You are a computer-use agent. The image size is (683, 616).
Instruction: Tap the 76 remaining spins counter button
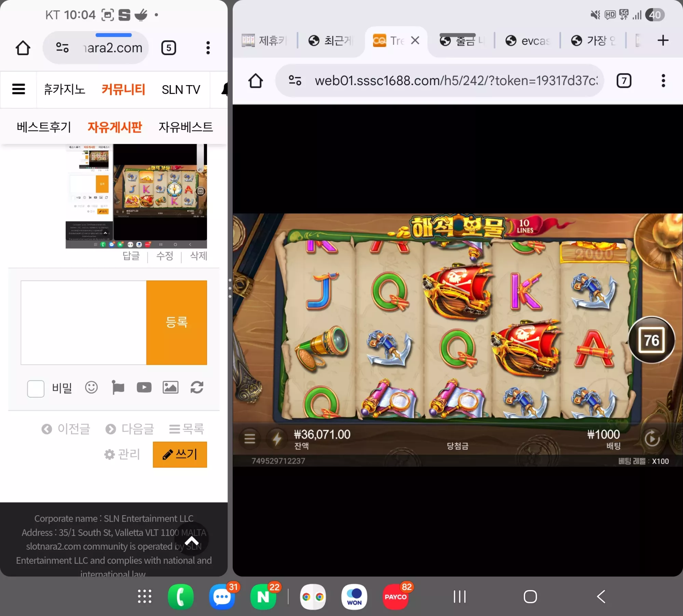(652, 340)
